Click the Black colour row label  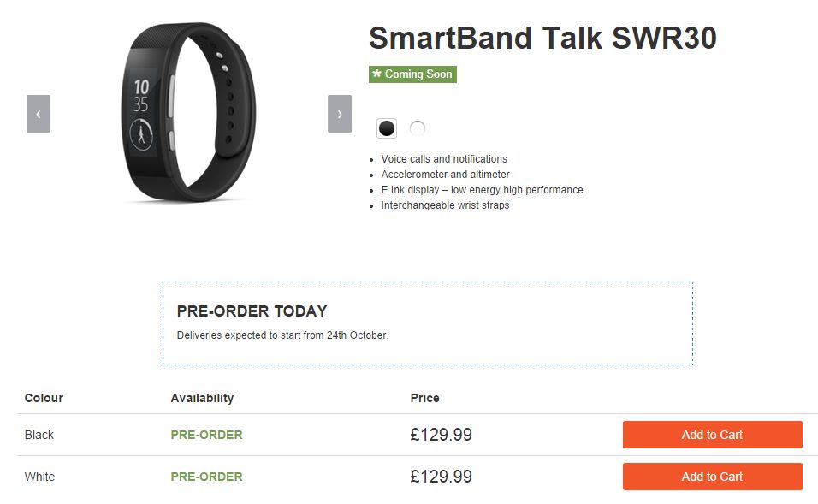[39, 435]
